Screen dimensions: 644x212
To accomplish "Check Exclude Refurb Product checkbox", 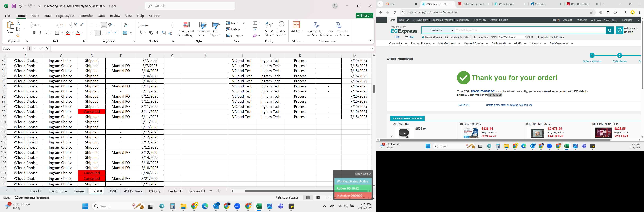I will coord(537,37).
